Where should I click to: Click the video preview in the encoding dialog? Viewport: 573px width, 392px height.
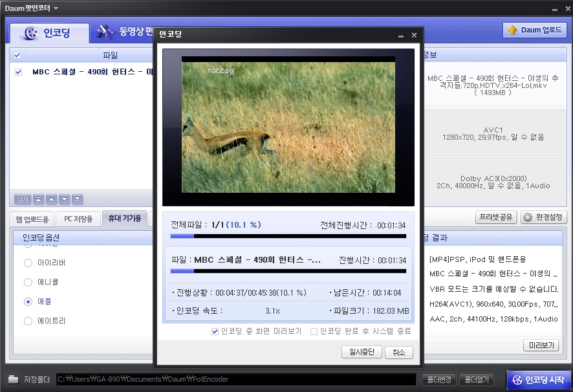(288, 127)
